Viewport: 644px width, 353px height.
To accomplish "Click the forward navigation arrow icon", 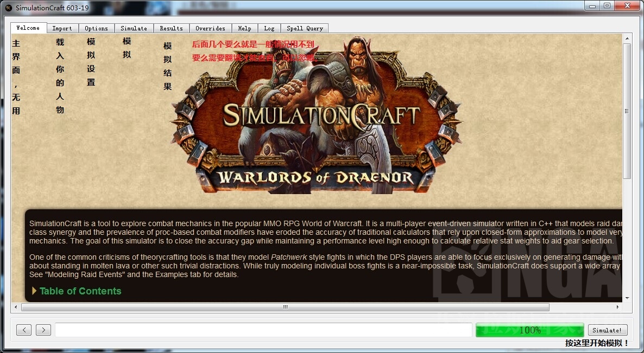I will (x=43, y=330).
